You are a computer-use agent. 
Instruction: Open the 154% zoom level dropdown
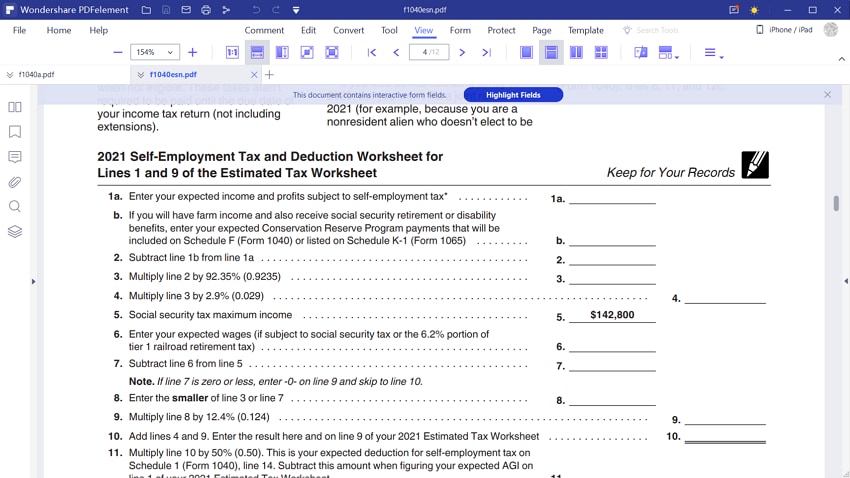click(155, 53)
